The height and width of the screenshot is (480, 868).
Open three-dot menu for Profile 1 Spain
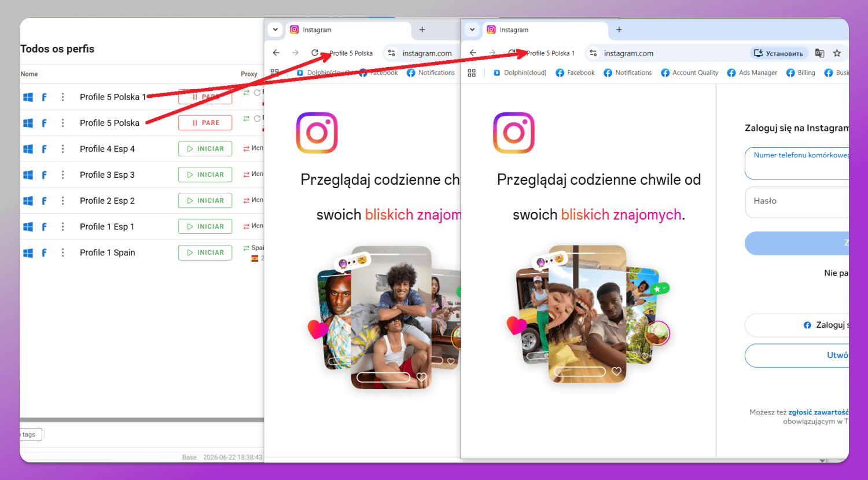[63, 252]
